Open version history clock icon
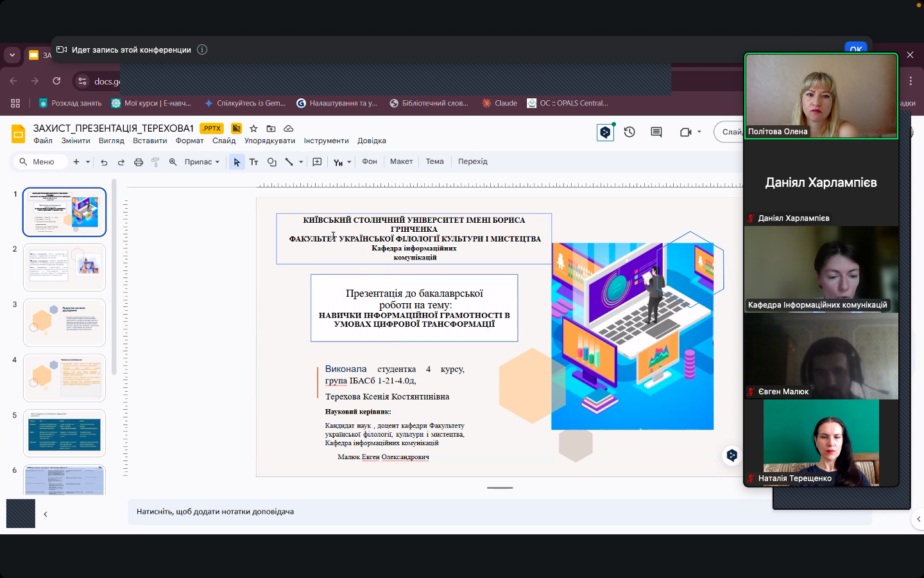Screen dimensions: 924x578 coord(629,132)
